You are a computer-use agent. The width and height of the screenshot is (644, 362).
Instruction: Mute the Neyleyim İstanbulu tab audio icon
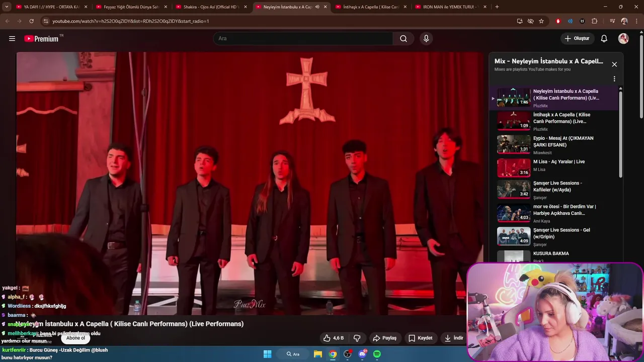coord(317,7)
